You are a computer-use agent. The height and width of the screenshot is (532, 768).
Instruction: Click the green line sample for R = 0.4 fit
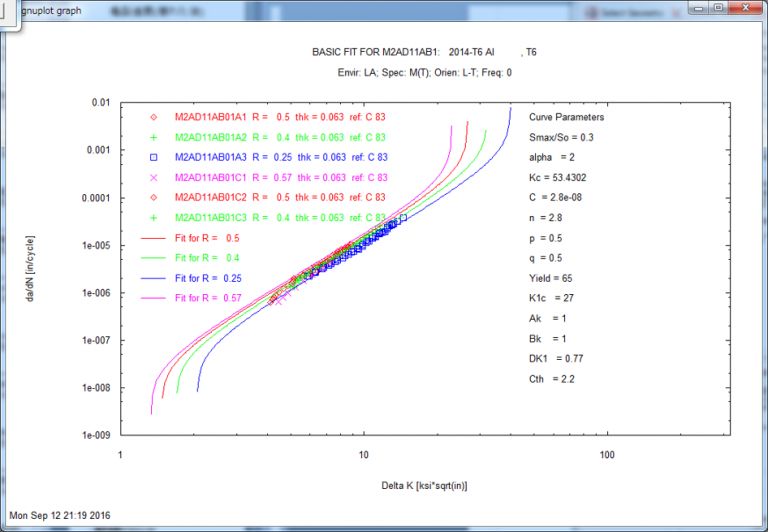pos(154,258)
